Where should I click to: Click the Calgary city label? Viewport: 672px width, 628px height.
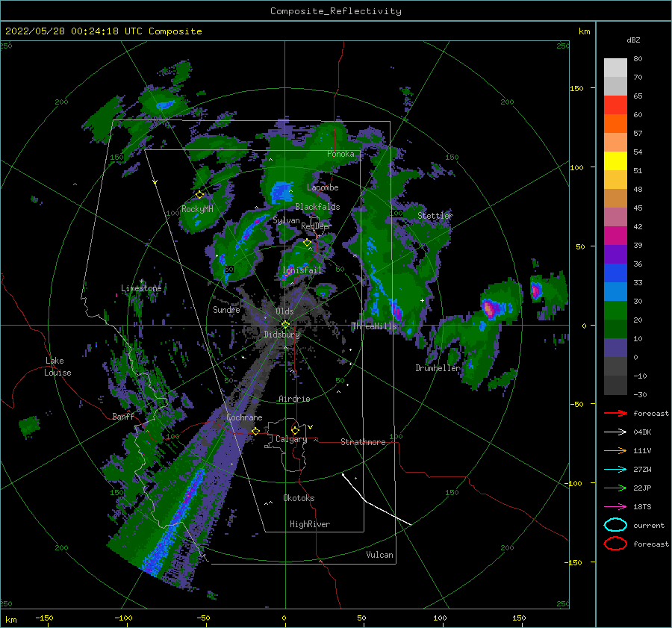[x=291, y=439]
